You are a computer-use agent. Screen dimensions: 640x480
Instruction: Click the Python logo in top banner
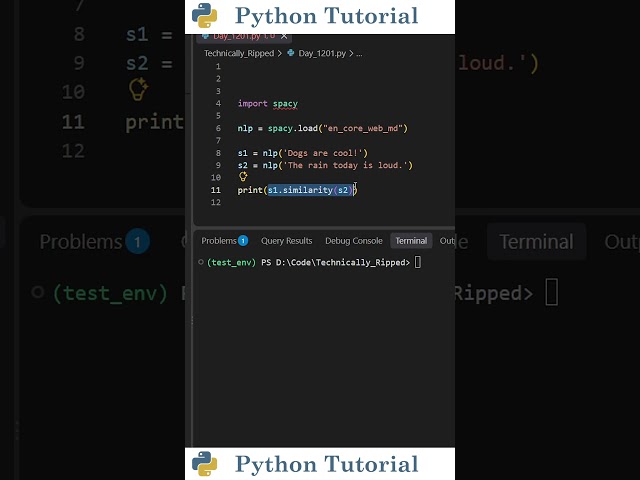(x=204, y=16)
